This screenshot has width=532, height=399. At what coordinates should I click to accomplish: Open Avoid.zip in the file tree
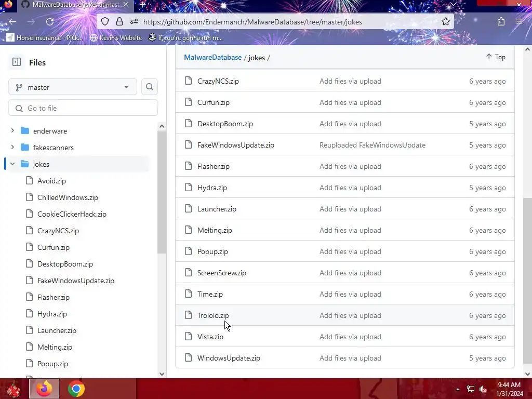[51, 181]
